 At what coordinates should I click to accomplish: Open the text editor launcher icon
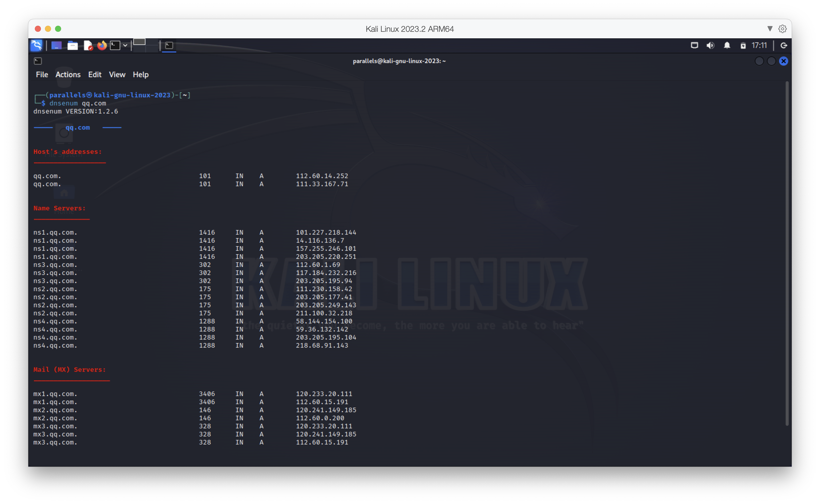88,45
